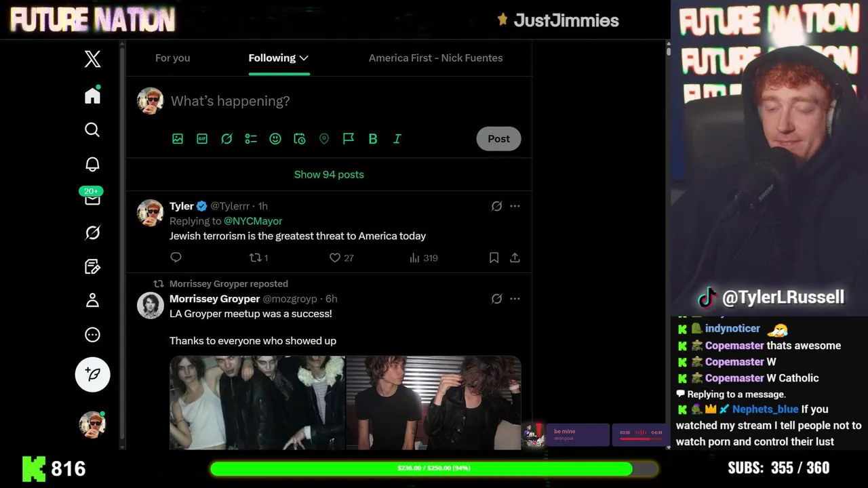Add media image icon in composer
Viewport: 868px width, 488px height.
[178, 138]
